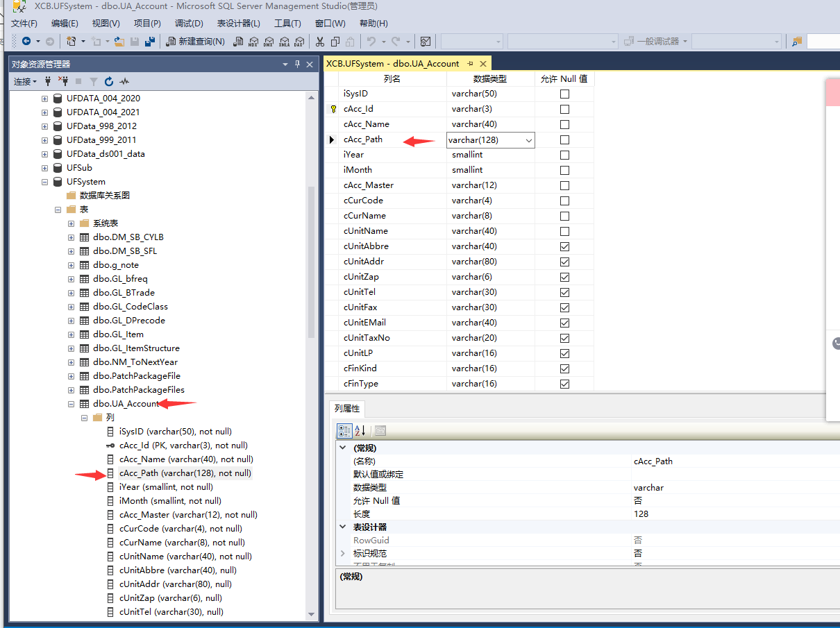Expand the 系统表 folder
Image resolution: width=840 pixels, height=628 pixels.
(71, 223)
